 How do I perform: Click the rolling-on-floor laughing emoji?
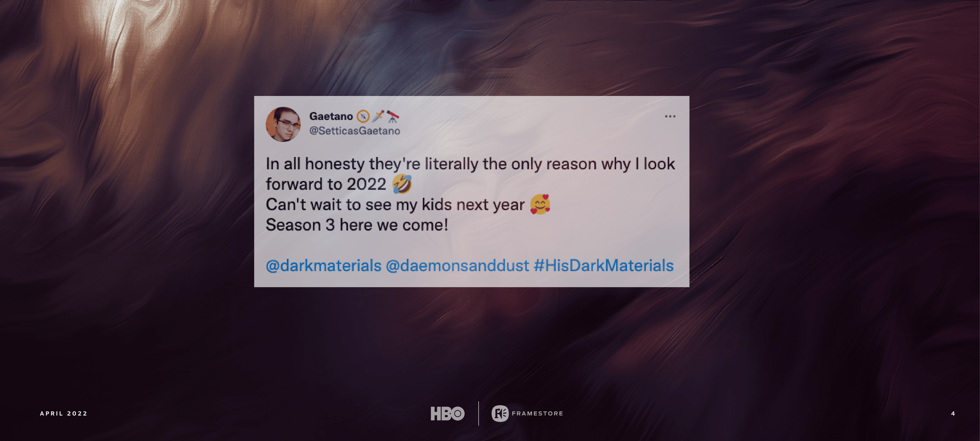coord(402,184)
